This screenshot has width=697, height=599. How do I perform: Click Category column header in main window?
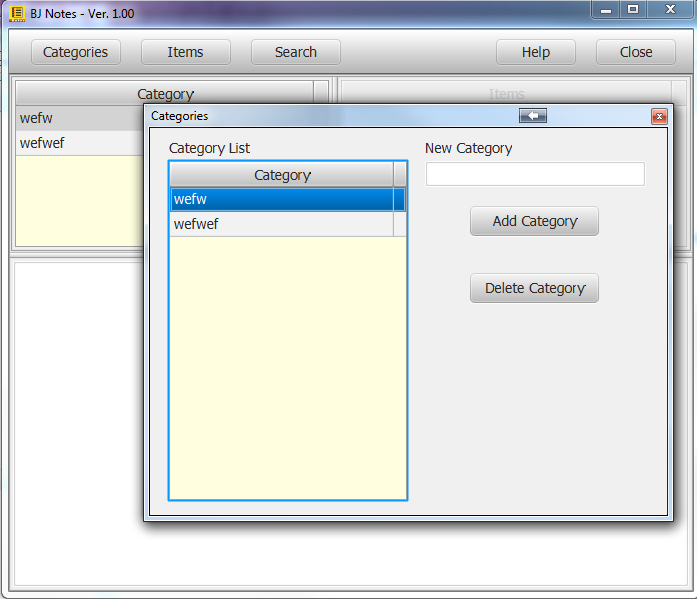[x=165, y=94]
